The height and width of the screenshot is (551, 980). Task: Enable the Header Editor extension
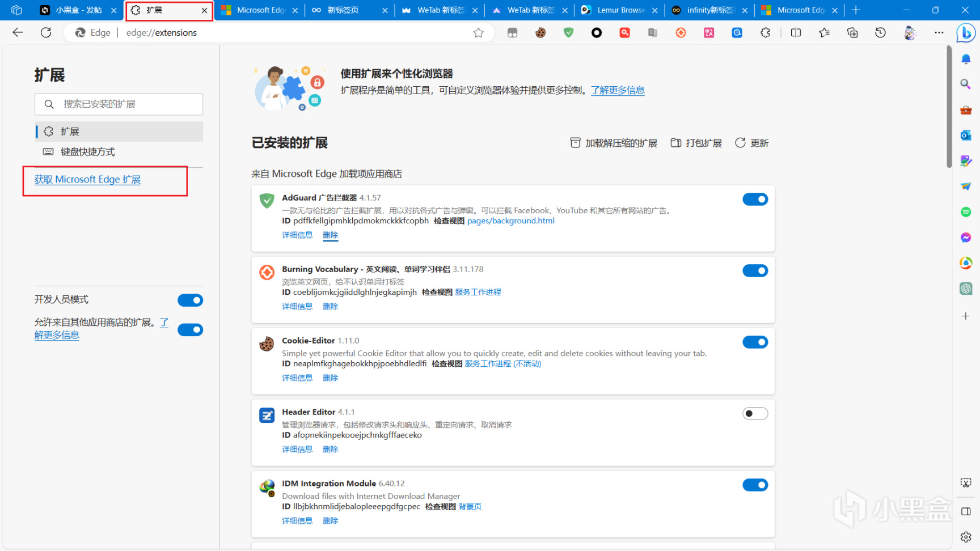(755, 413)
